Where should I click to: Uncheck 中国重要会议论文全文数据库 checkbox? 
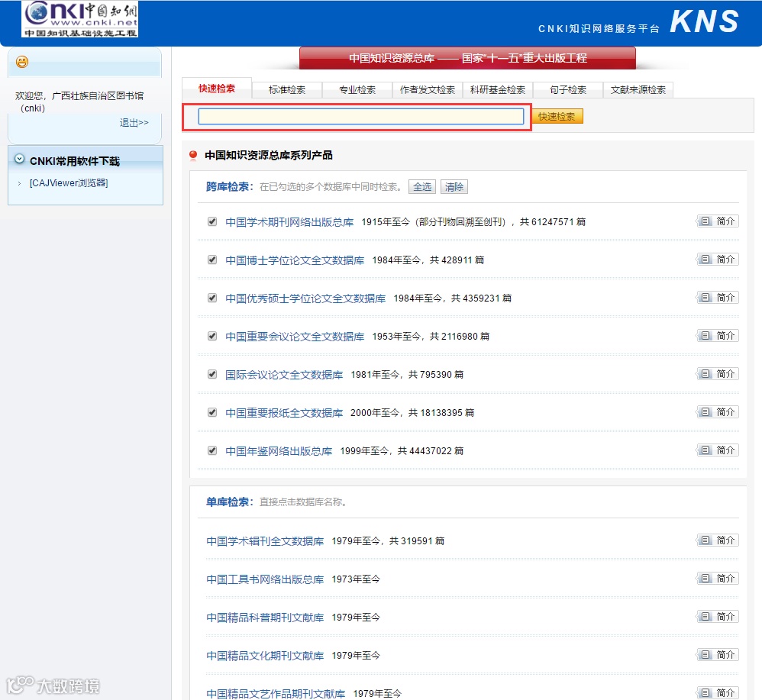212,336
